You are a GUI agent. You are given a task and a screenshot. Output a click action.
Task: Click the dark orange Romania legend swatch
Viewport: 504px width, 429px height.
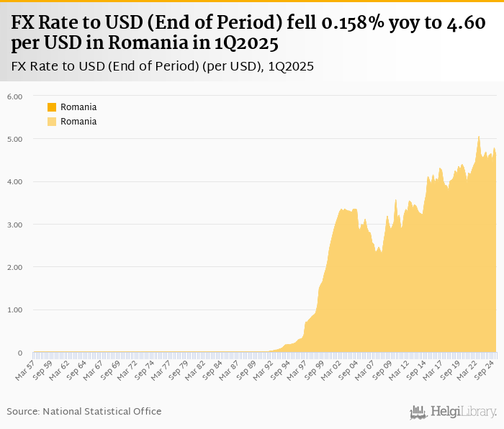pyautogui.click(x=52, y=107)
